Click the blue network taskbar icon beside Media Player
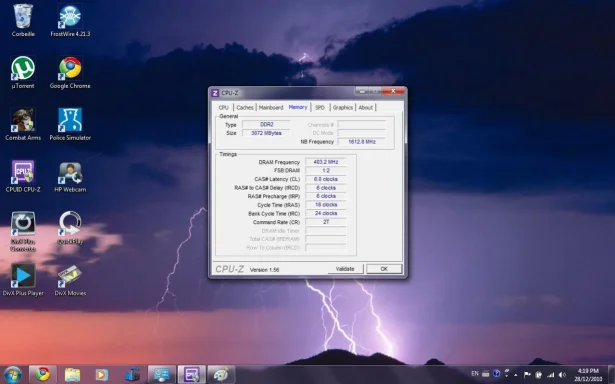The width and height of the screenshot is (615, 384). point(132,375)
